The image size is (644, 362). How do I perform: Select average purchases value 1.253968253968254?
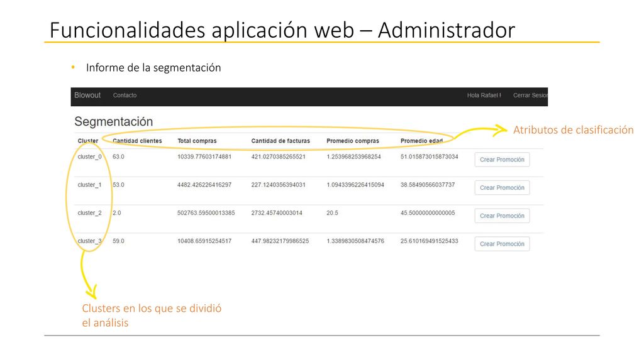[353, 156]
